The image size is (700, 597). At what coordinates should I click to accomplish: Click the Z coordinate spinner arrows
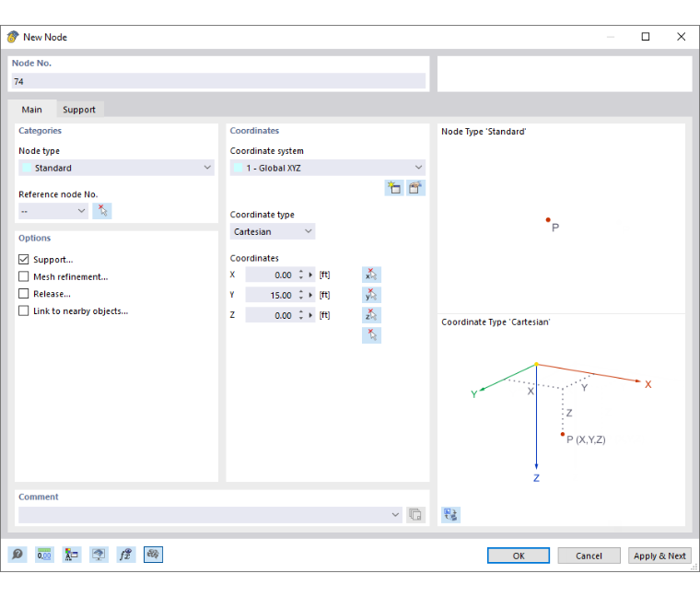(301, 315)
